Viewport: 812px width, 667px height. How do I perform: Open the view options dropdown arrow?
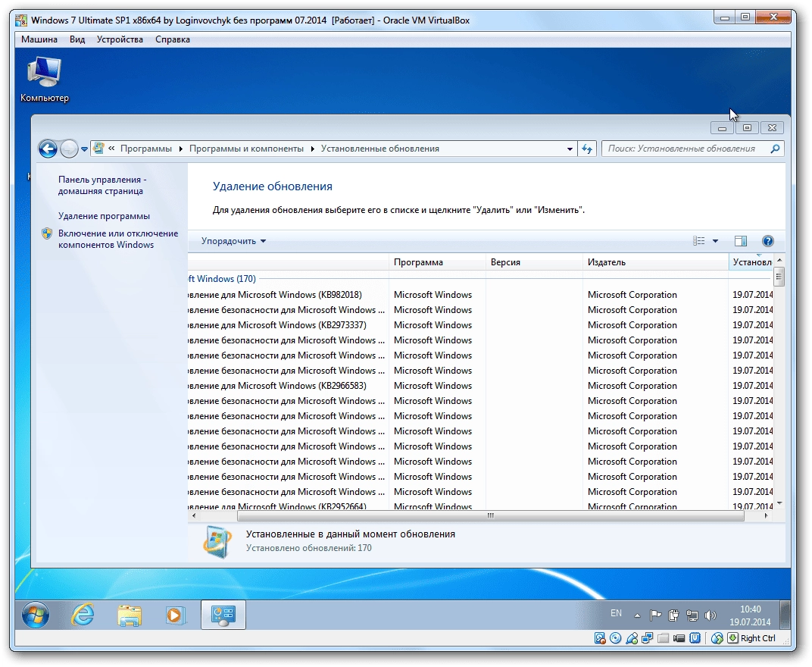[x=715, y=241]
